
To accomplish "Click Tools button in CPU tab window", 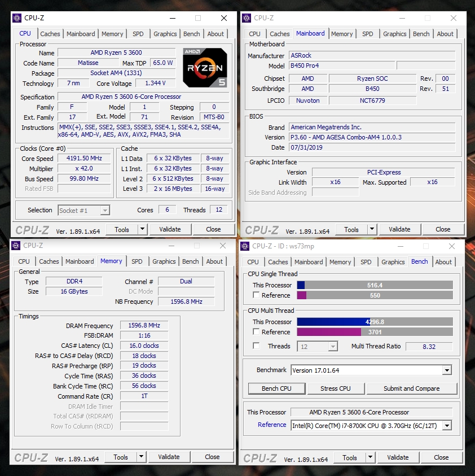I will coord(122,229).
